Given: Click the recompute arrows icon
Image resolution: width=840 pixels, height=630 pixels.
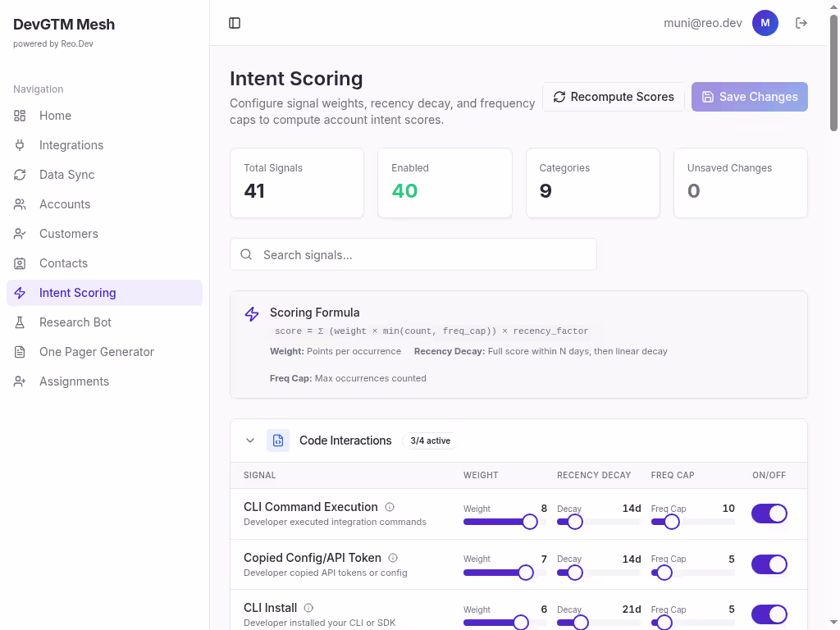Looking at the screenshot, I should coord(559,97).
